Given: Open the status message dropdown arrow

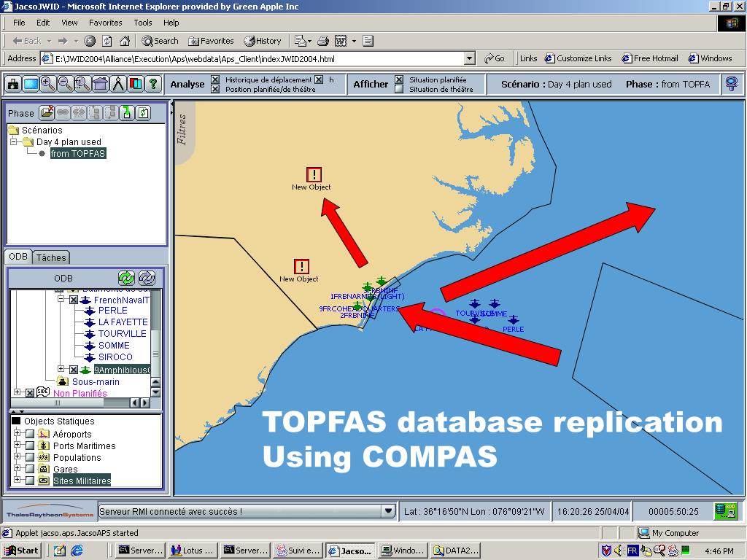Looking at the screenshot, I should [389, 511].
